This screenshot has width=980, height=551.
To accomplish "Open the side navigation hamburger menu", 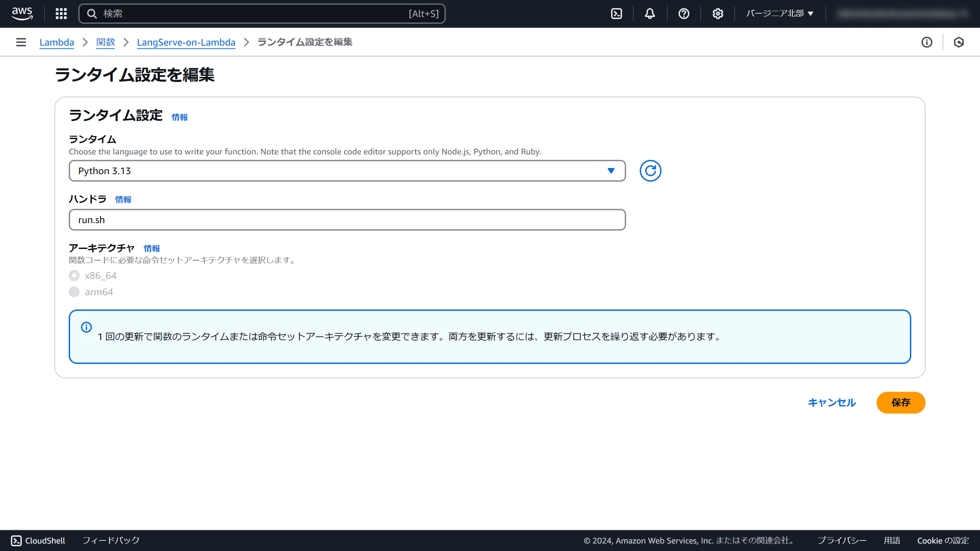I will pos(21,42).
